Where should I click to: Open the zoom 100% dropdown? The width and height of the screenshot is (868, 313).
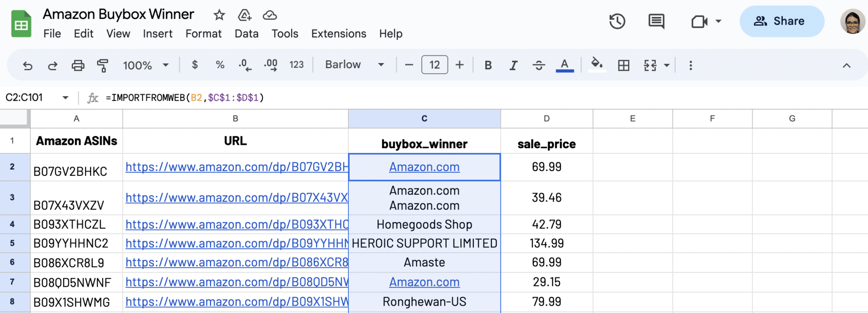pos(145,65)
